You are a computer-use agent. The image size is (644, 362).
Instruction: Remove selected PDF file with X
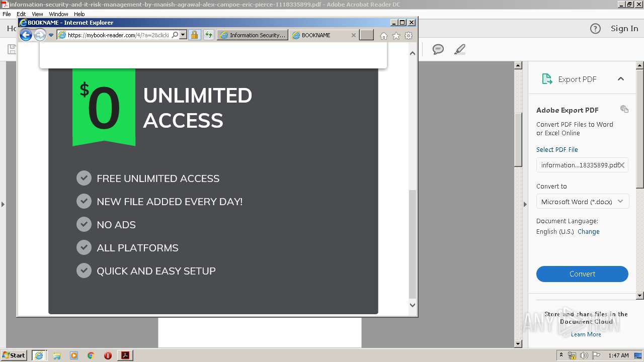[x=622, y=165]
